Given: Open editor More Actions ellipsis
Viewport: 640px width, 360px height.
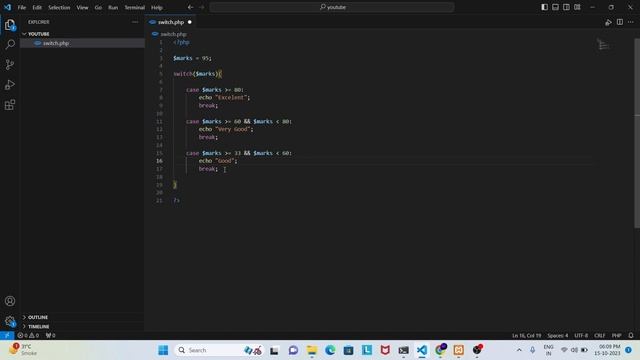Looking at the screenshot, I should (631, 22).
